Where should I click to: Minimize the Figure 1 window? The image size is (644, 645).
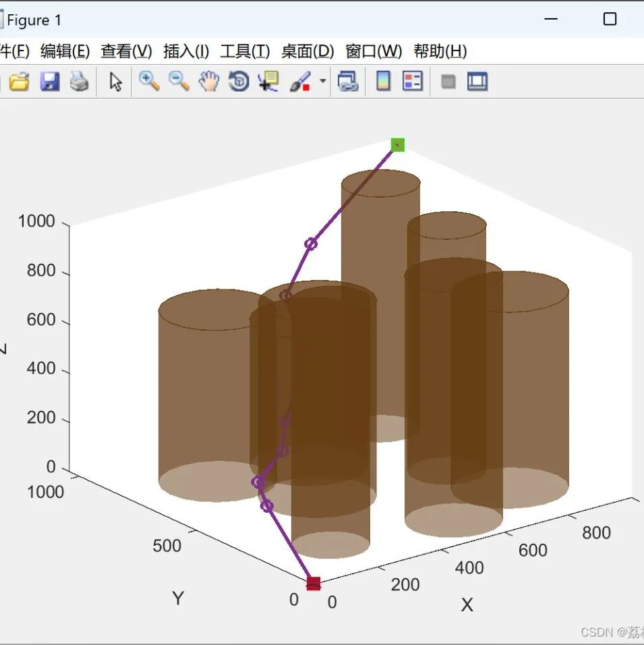[551, 19]
